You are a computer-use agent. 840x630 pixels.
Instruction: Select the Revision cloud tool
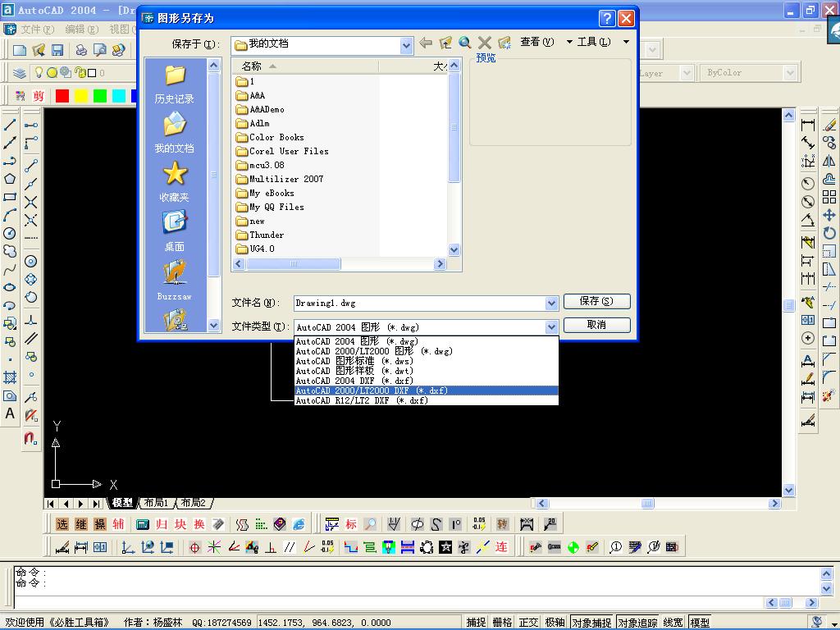[10, 251]
